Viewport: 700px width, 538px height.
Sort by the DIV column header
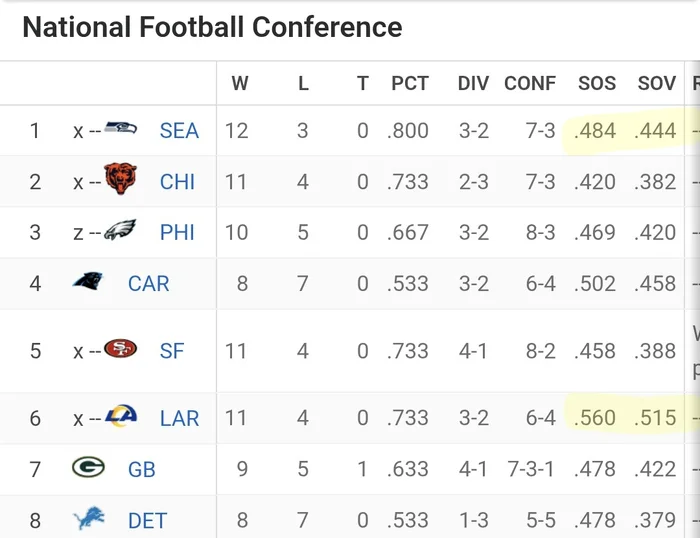pyautogui.click(x=472, y=84)
